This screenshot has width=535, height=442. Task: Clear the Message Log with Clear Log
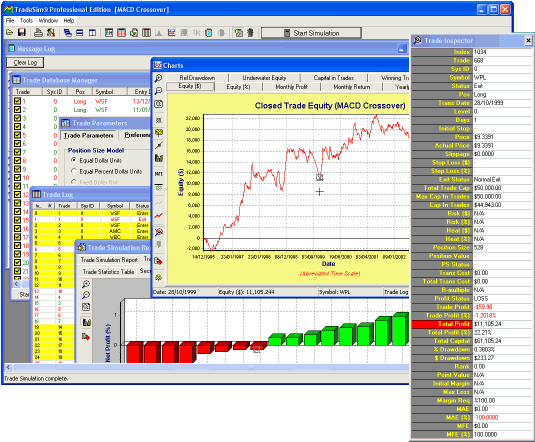[x=25, y=62]
